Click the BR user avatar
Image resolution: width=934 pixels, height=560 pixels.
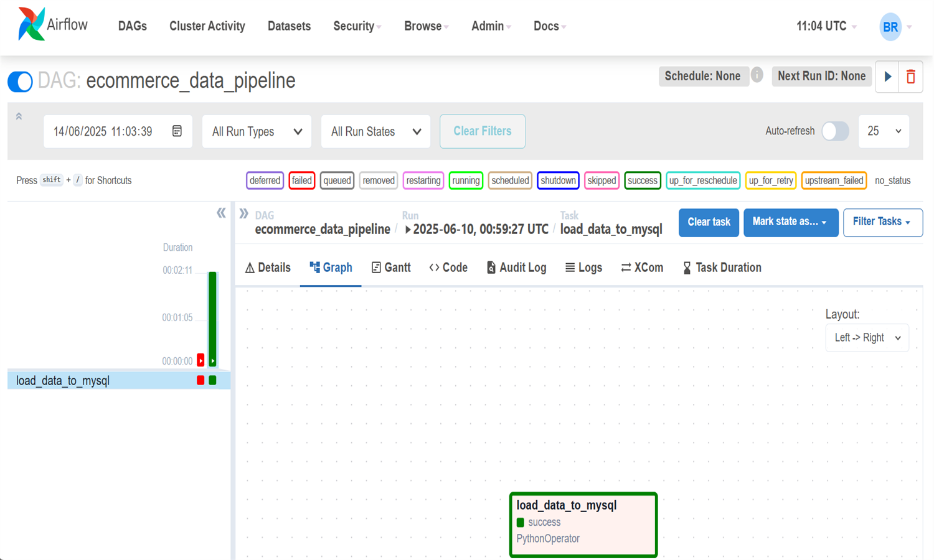point(890,27)
